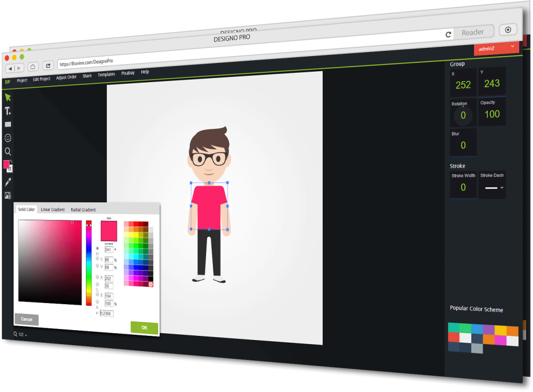Click the hex color code input field

pyautogui.click(x=107, y=313)
